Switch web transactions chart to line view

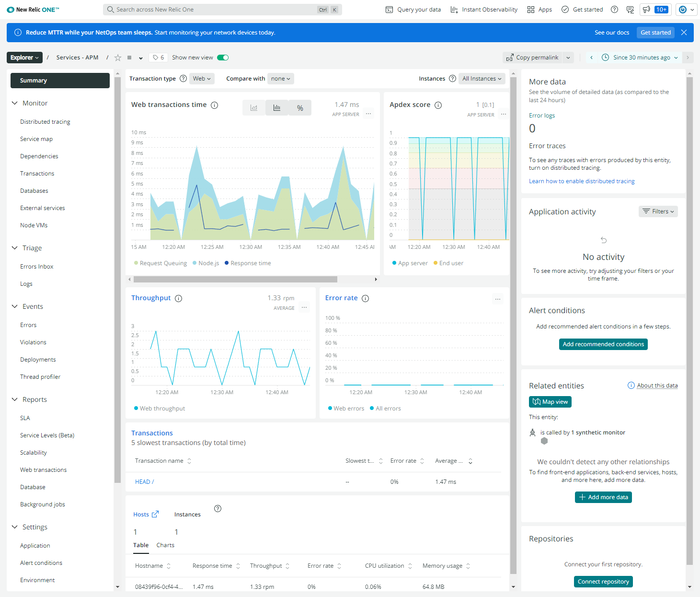[254, 108]
